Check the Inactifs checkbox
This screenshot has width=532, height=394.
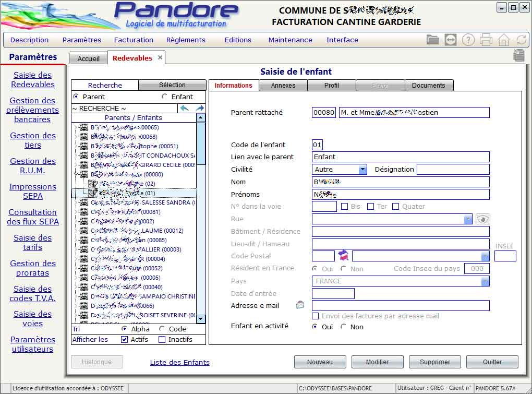point(162,339)
